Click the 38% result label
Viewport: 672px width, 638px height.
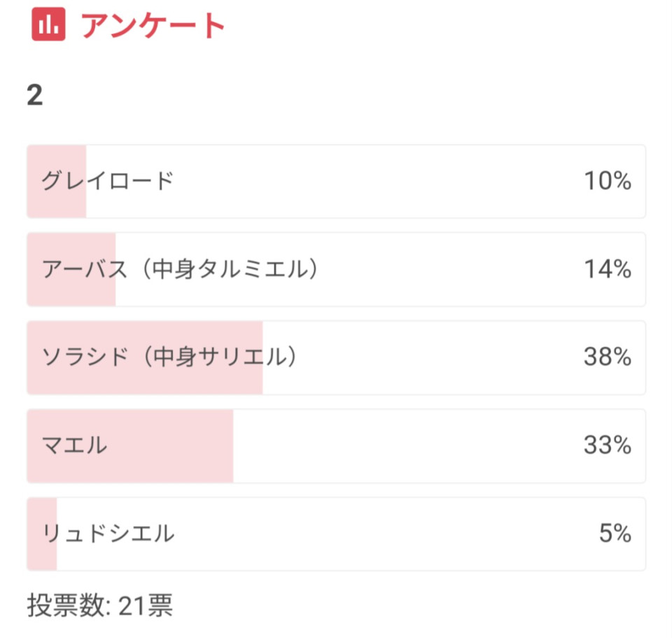point(608,357)
